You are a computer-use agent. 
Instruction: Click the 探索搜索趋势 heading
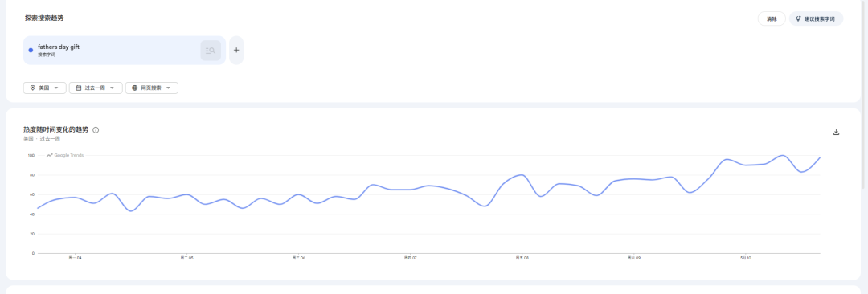(44, 18)
